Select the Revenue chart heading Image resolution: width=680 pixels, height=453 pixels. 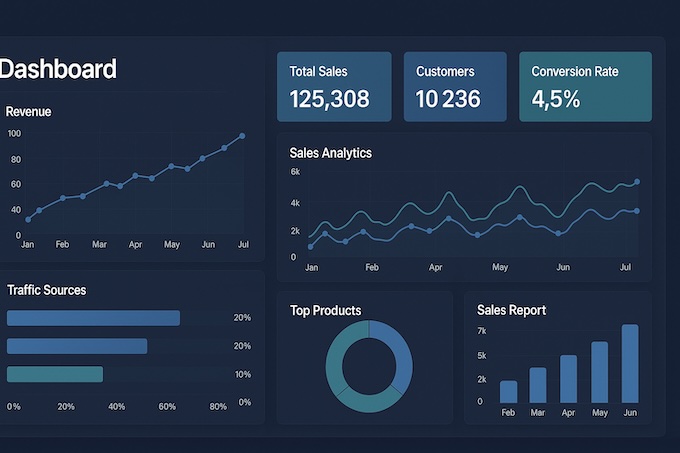click(x=29, y=112)
